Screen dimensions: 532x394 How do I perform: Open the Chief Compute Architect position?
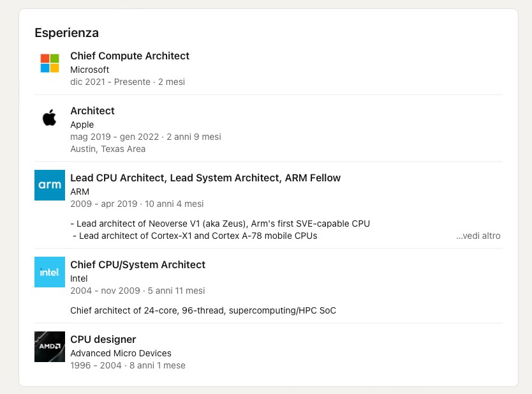[129, 56]
